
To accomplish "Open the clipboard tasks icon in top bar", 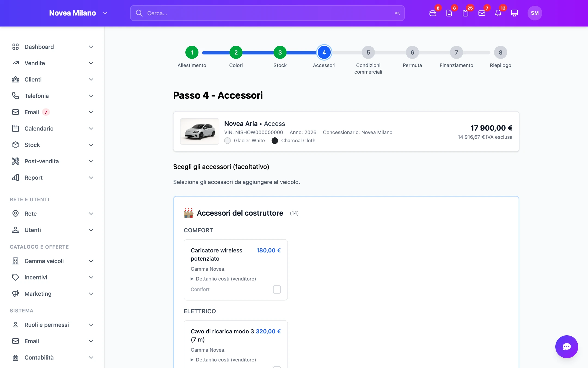I will (465, 13).
